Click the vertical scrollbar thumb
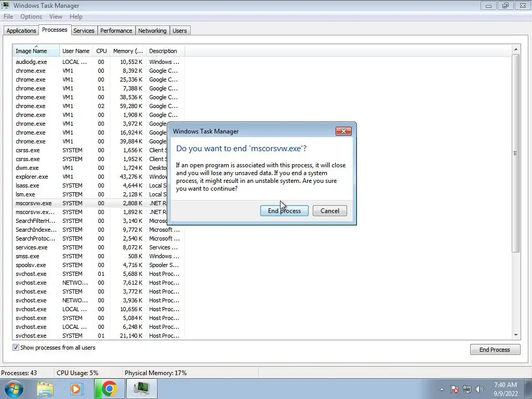This screenshot has width=532, height=399. (516, 153)
